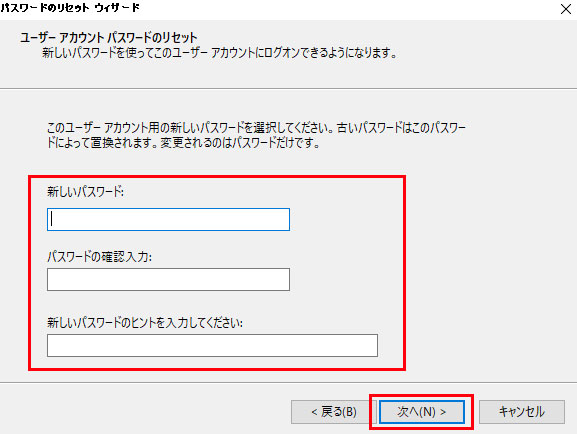Viewport: 577px width, 434px height.
Task: Go back with the 戻る(B) button
Action: click(334, 412)
